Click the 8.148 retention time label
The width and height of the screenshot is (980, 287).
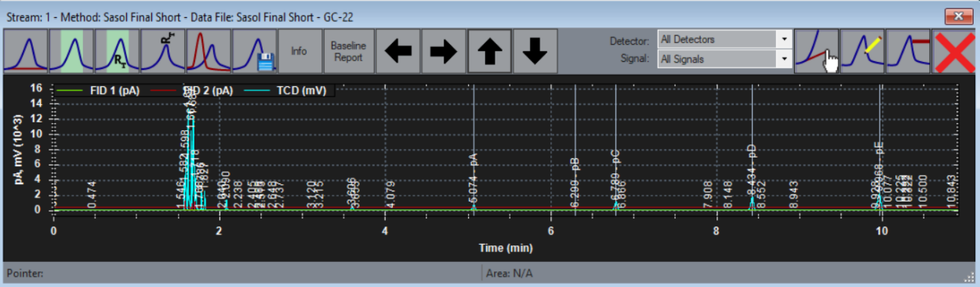click(x=728, y=194)
